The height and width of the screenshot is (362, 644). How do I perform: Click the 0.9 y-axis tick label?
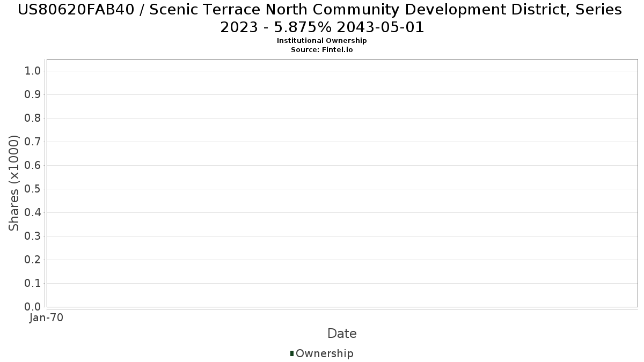coord(33,95)
